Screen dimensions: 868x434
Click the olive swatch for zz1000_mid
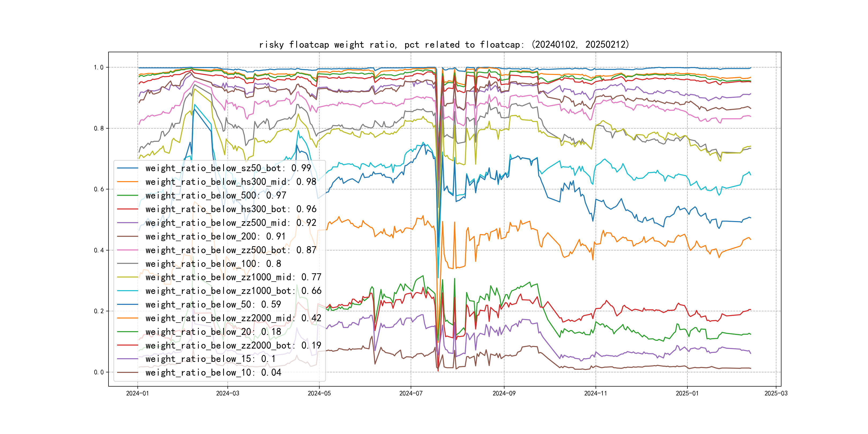pyautogui.click(x=127, y=277)
